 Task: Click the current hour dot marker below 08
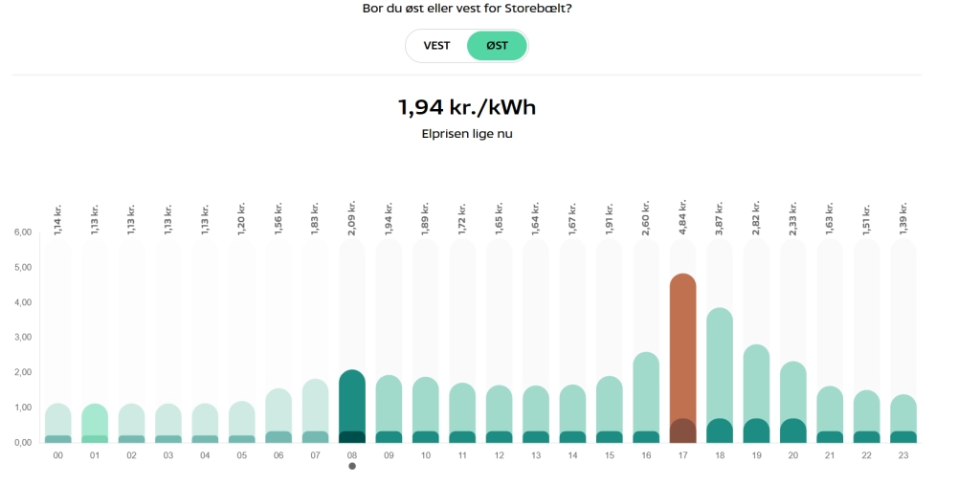point(352,466)
